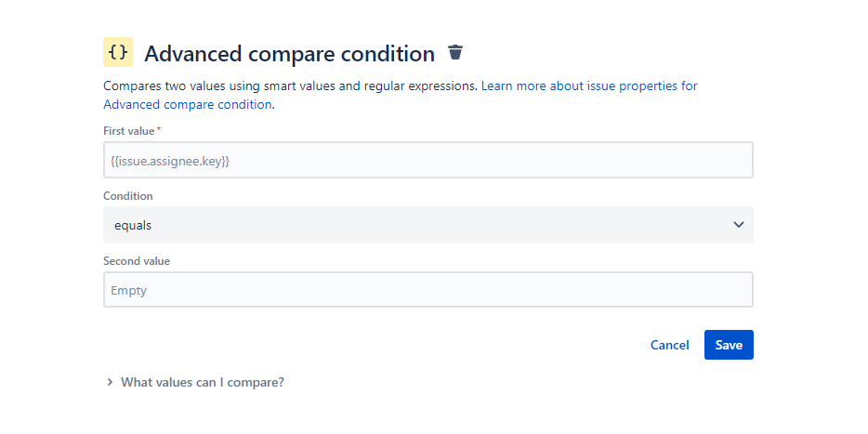The image size is (868, 434).
Task: Click the curly braces condition icon
Action: click(118, 52)
